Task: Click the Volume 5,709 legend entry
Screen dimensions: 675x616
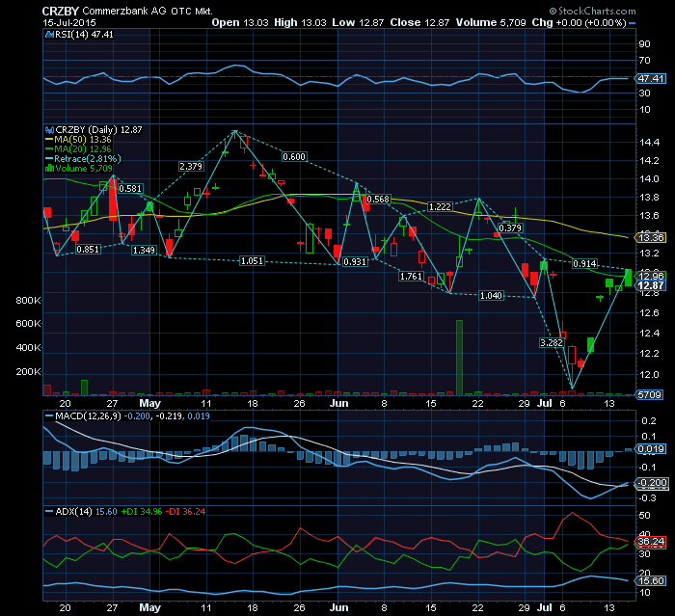Action: (x=79, y=169)
